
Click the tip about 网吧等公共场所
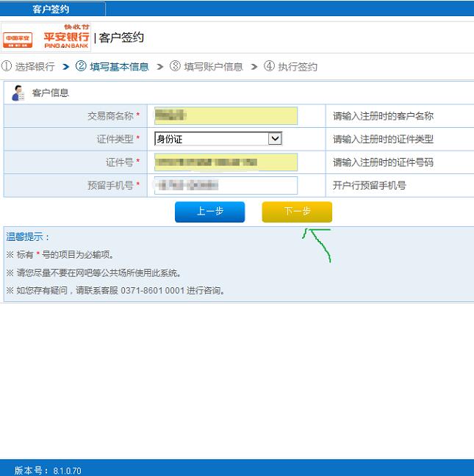pyautogui.click(x=94, y=273)
